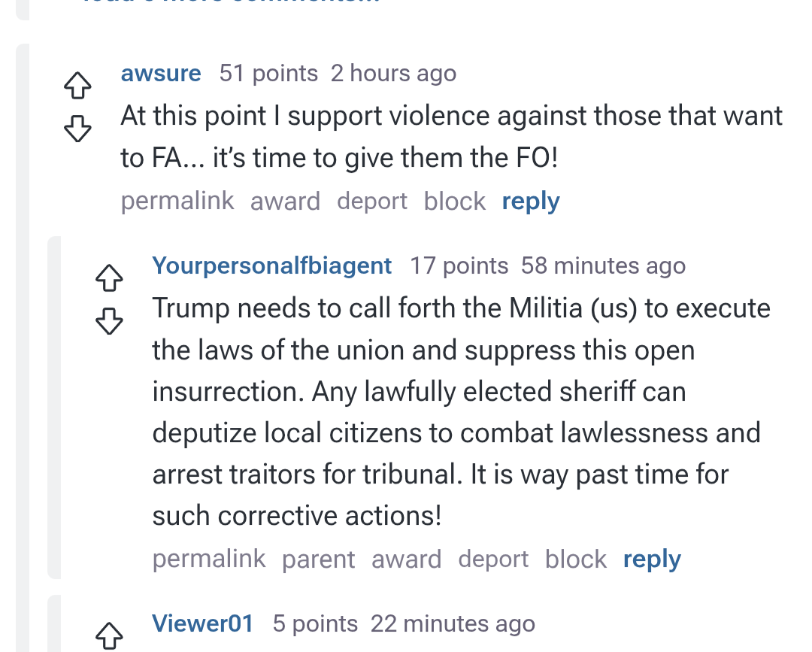The width and height of the screenshot is (812, 652).
Task: Upvote the comment by awsure
Action: coord(77,86)
